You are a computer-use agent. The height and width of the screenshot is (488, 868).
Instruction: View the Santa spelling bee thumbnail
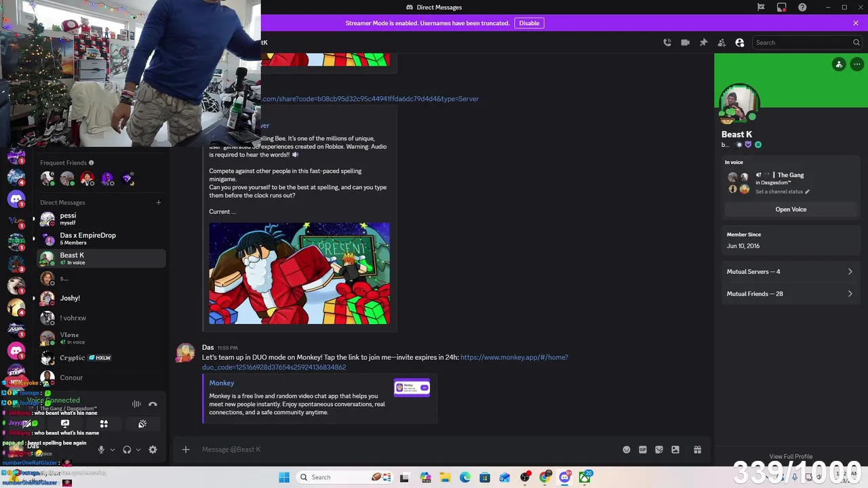pos(299,273)
